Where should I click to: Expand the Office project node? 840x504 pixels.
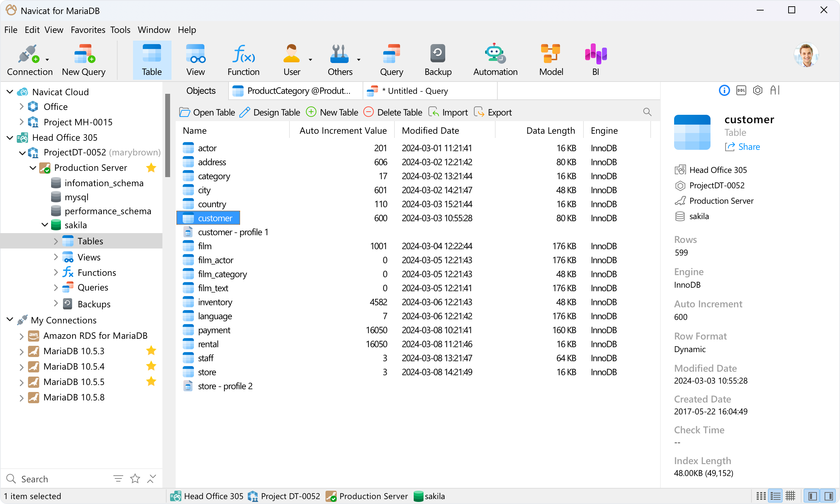point(21,106)
